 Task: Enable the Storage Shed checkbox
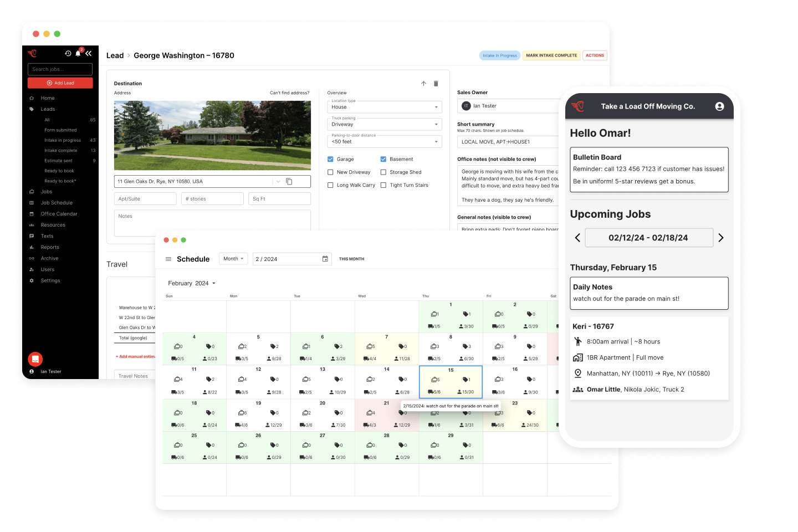point(383,172)
